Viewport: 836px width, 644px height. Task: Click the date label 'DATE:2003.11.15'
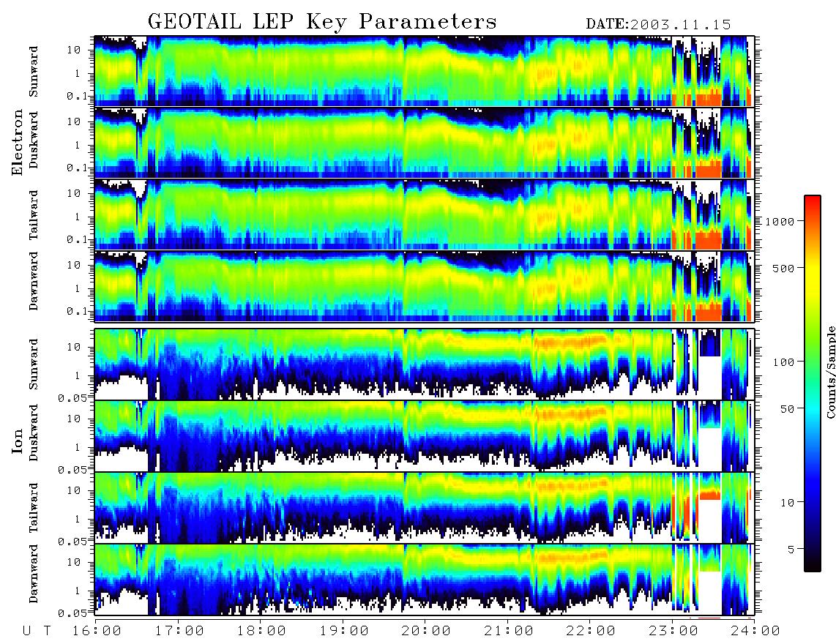click(x=658, y=25)
